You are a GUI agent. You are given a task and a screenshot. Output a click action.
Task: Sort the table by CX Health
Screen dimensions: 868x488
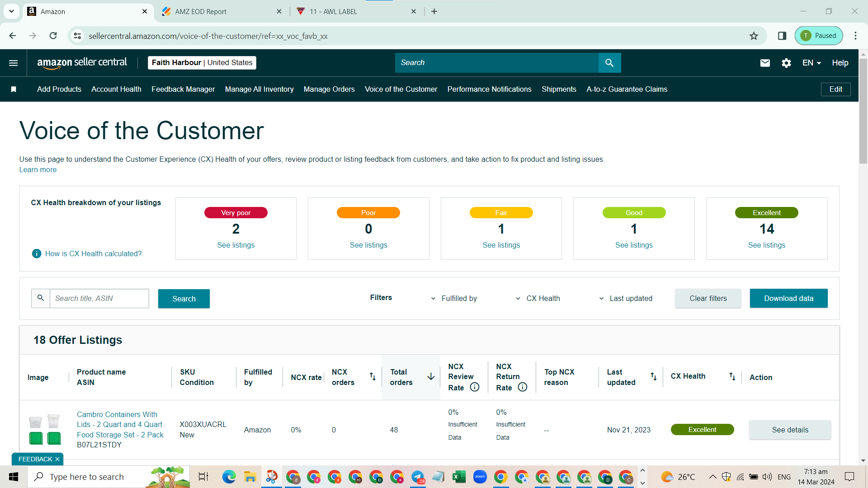(x=732, y=376)
